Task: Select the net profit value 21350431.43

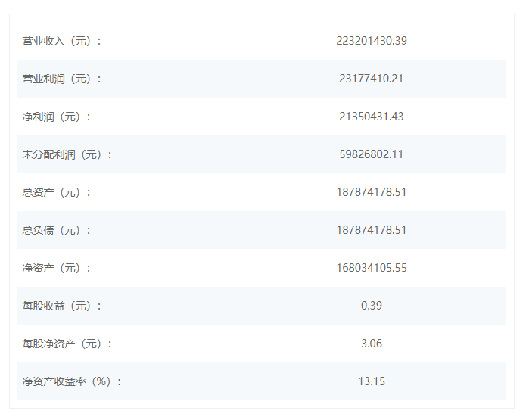Action: coord(372,117)
